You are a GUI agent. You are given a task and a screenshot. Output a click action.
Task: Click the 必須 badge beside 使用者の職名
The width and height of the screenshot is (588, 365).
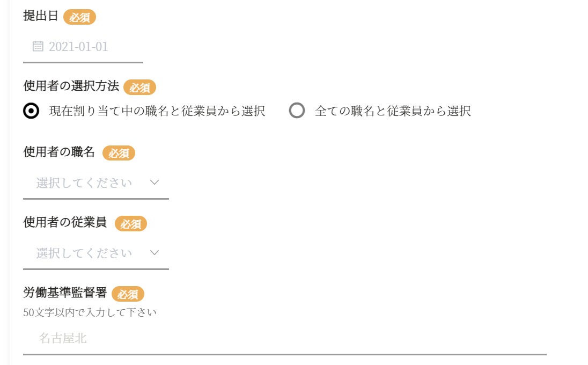click(x=119, y=153)
